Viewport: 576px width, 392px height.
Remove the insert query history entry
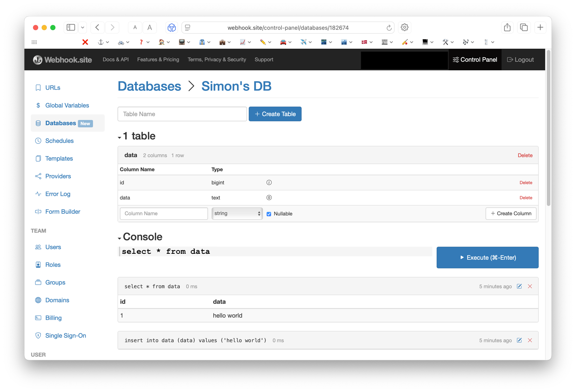530,341
